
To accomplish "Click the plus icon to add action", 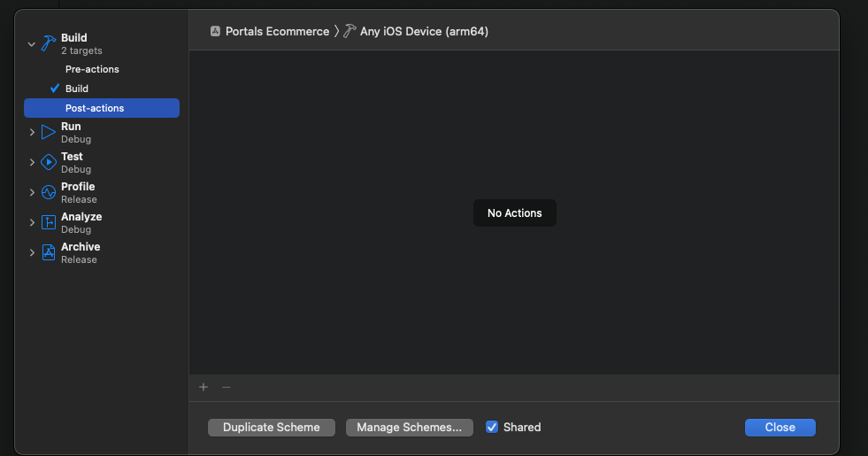I will (204, 387).
